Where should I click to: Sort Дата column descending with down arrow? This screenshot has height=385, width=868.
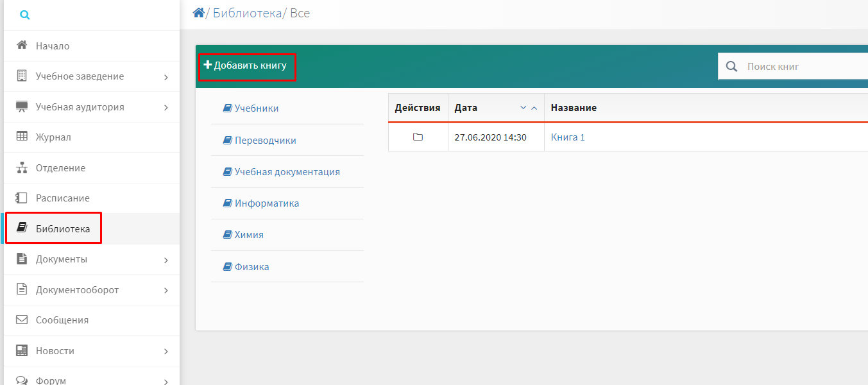(523, 108)
